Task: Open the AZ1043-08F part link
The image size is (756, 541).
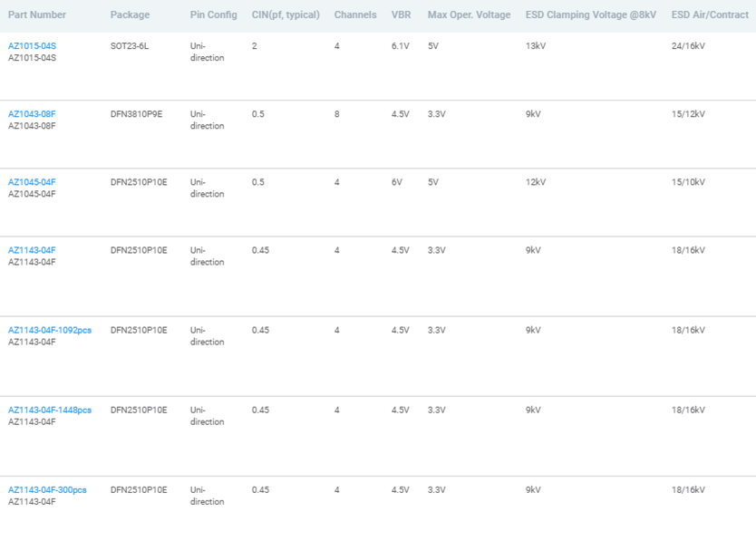Action: point(32,114)
